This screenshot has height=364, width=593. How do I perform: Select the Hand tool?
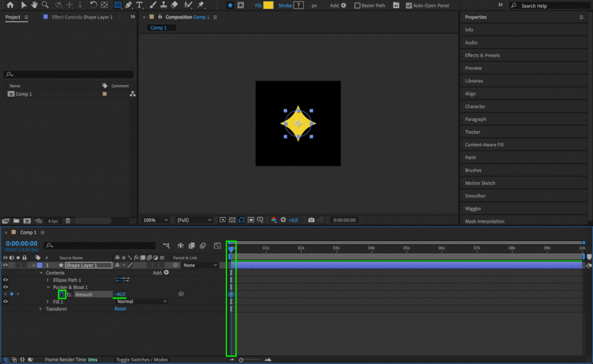click(x=34, y=5)
